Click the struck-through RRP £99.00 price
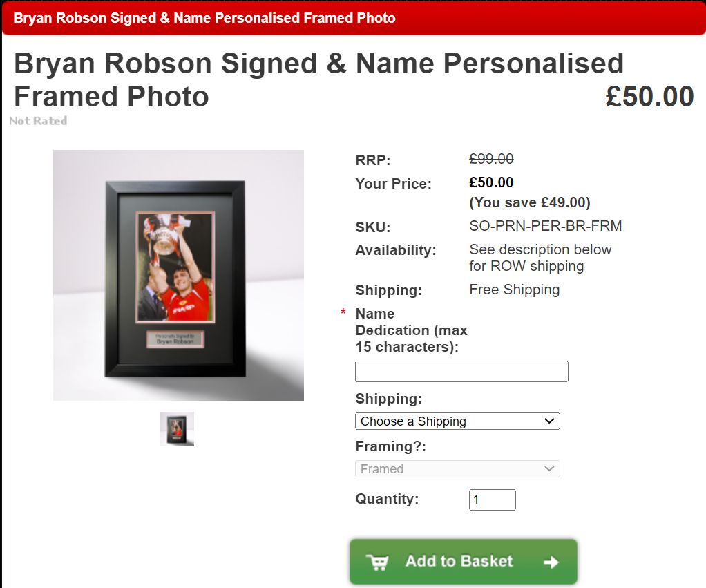The height and width of the screenshot is (588, 706). tap(491, 159)
